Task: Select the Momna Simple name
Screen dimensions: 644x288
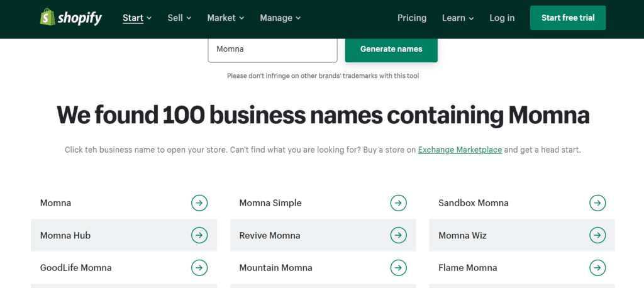Action: [270, 202]
